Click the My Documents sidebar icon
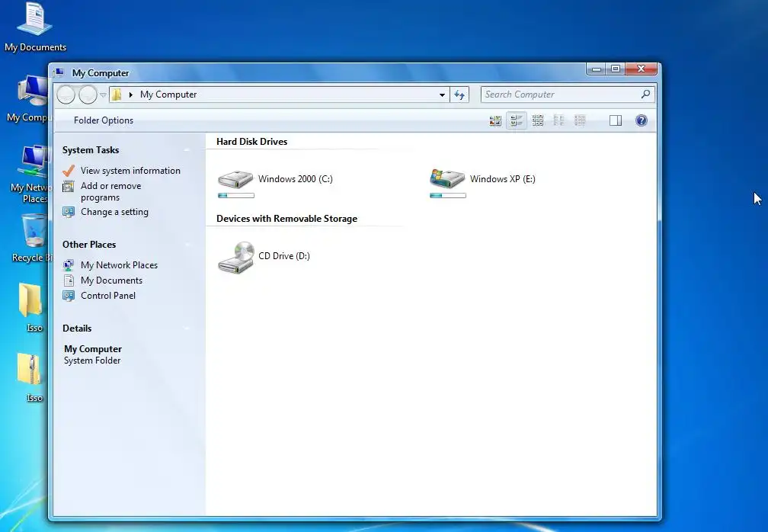Viewport: 768px width, 532px height. pyautogui.click(x=69, y=280)
